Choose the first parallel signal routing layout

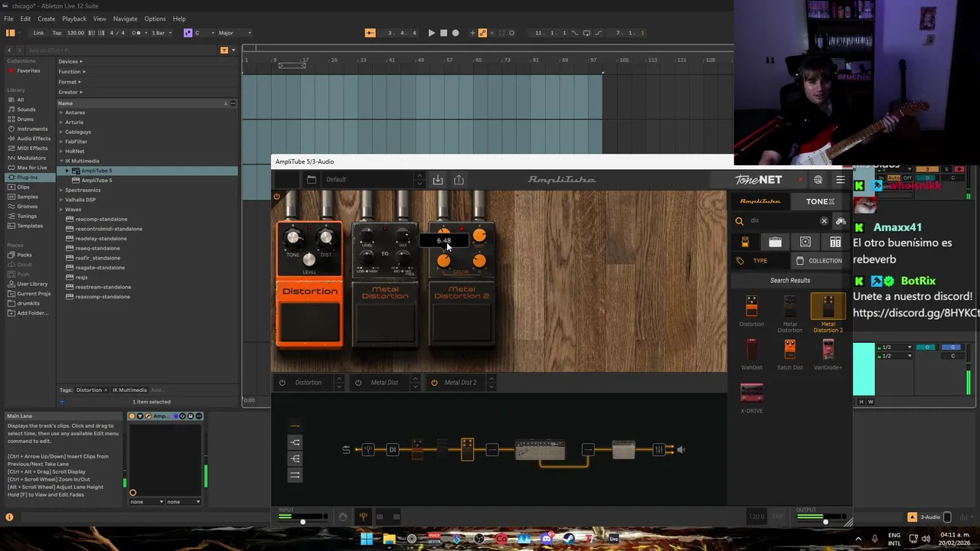click(x=295, y=442)
